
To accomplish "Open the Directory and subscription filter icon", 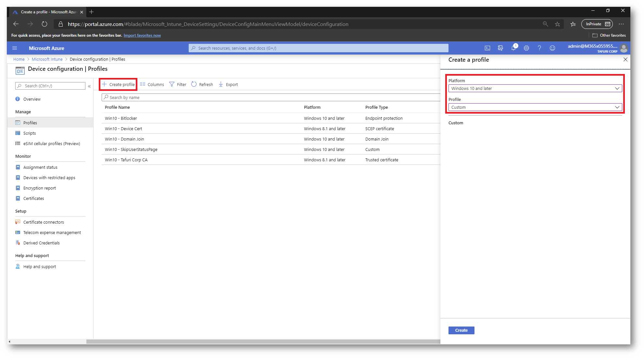I will pos(500,48).
